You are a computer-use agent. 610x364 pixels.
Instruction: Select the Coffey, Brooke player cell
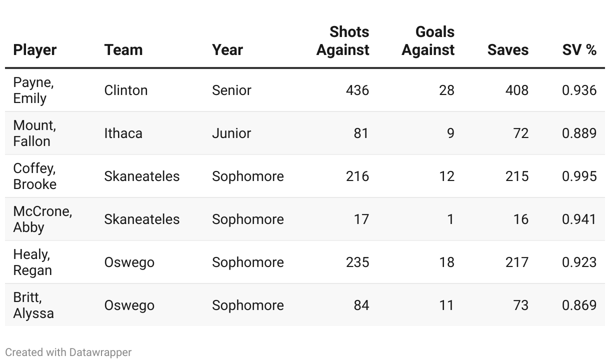tap(35, 176)
